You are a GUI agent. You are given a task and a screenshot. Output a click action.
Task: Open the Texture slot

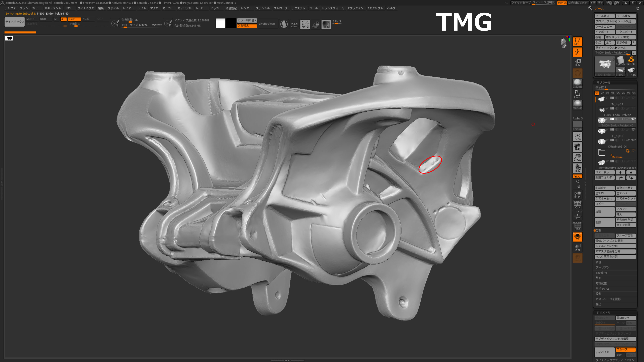coord(577,126)
